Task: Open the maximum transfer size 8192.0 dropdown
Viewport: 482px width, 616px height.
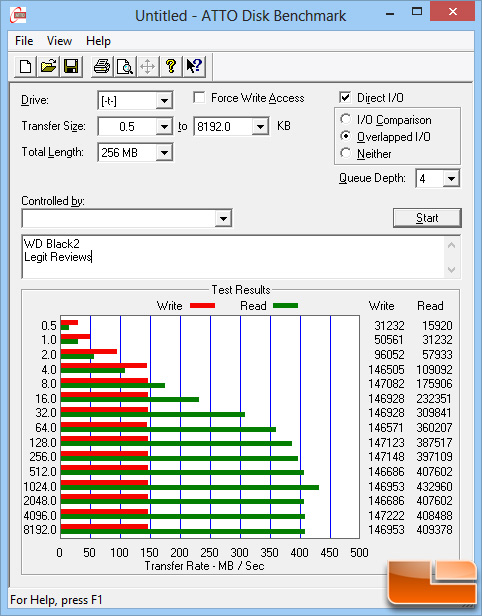Action: (260, 126)
